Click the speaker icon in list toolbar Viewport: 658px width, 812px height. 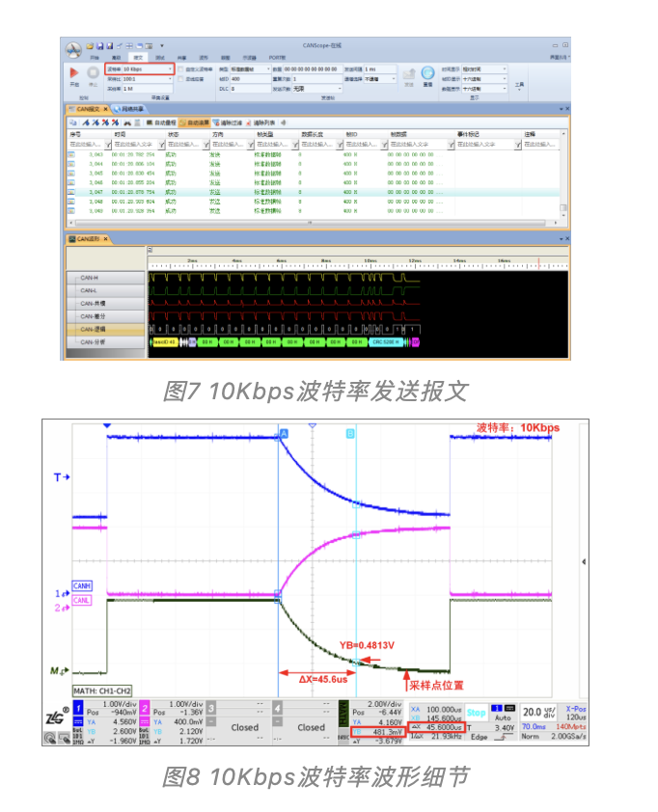click(x=284, y=122)
